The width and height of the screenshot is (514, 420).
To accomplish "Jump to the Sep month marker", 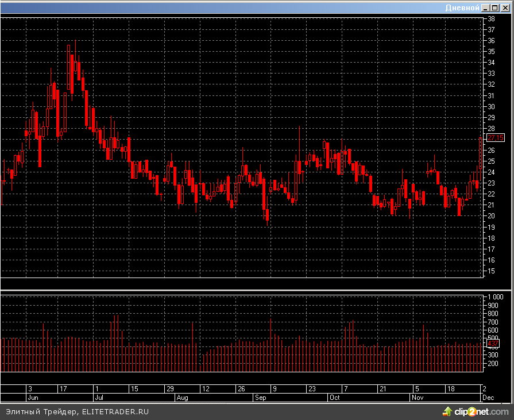I will tap(260, 397).
